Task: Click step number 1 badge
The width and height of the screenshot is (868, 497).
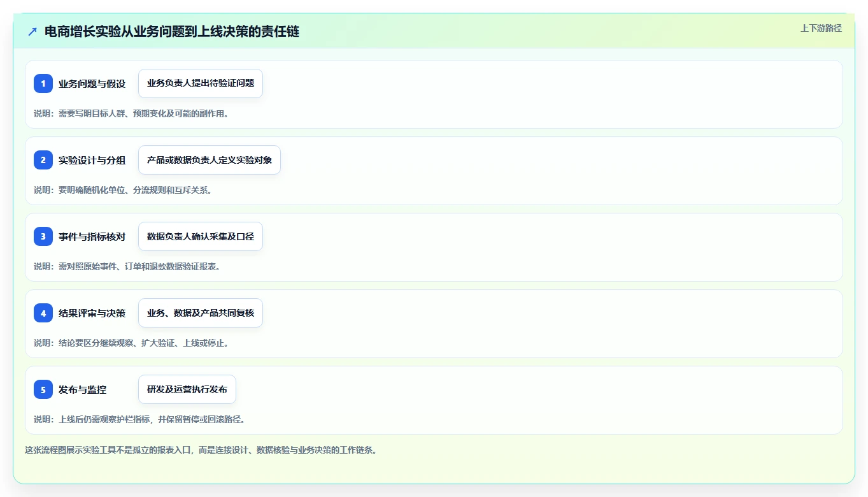Action: (x=43, y=83)
